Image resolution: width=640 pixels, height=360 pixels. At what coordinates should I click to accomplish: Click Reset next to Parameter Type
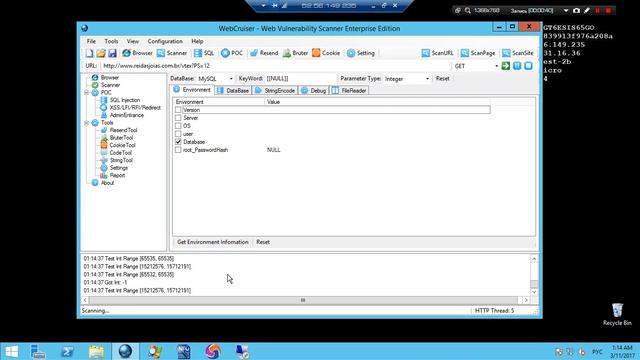pyautogui.click(x=442, y=78)
